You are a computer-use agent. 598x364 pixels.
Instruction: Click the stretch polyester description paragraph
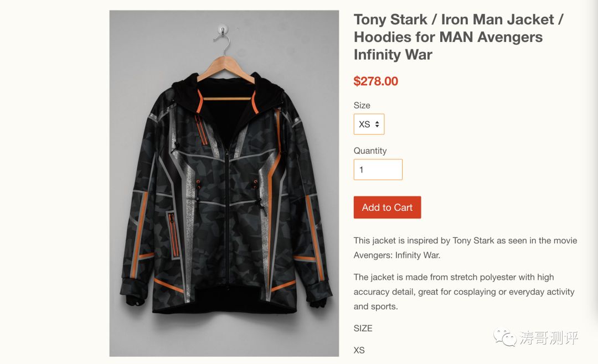(x=464, y=292)
